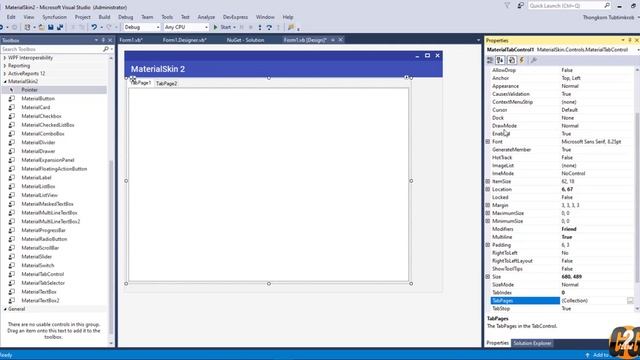The image size is (640, 360).
Task: Select MaterialProgressBar in the Toolbox
Action: [43, 230]
